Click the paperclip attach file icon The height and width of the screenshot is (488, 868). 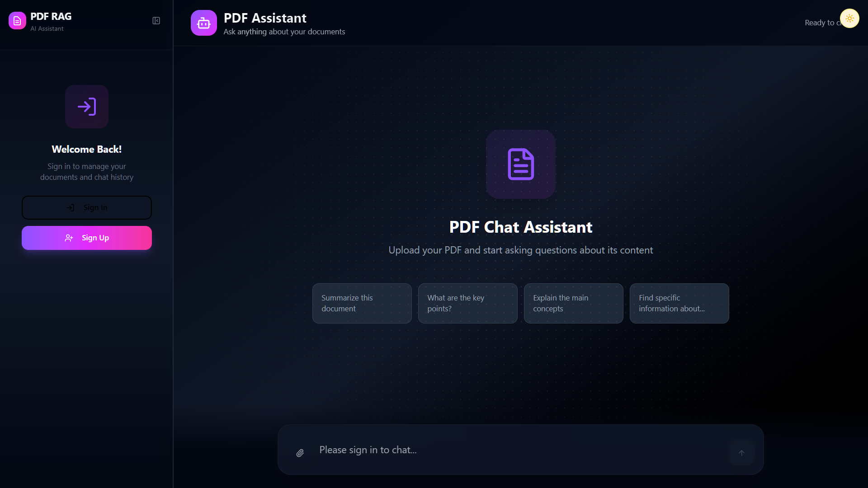click(x=300, y=453)
